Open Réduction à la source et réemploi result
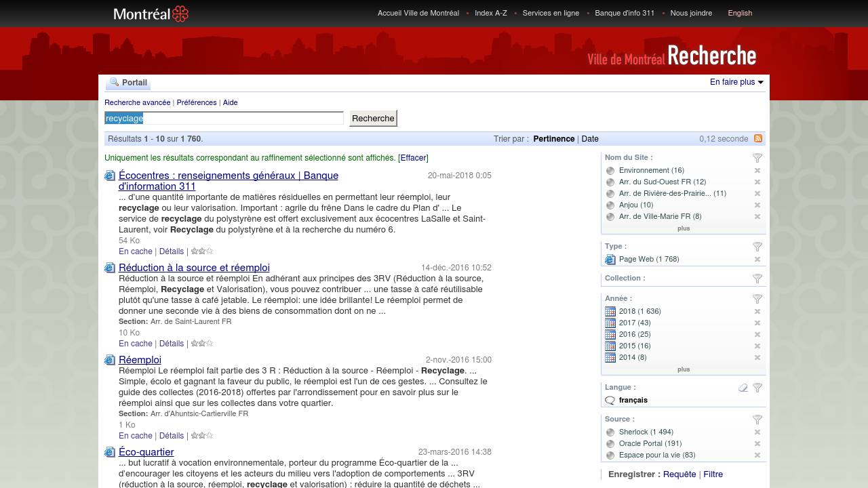Screen dimensions: 868x488 (x=194, y=268)
